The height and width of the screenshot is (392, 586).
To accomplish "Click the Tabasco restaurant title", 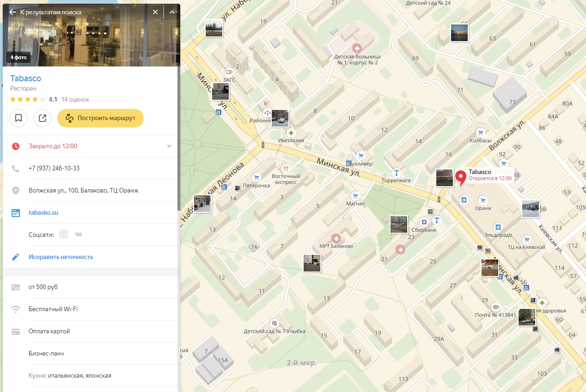I will 26,78.
